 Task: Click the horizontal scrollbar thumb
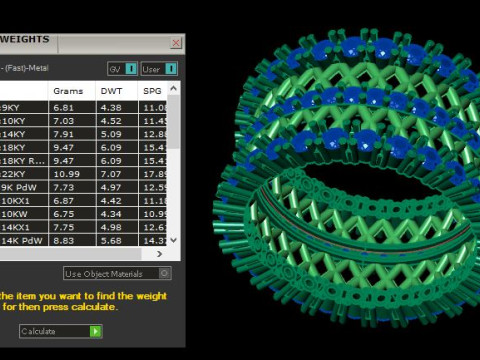70,254
